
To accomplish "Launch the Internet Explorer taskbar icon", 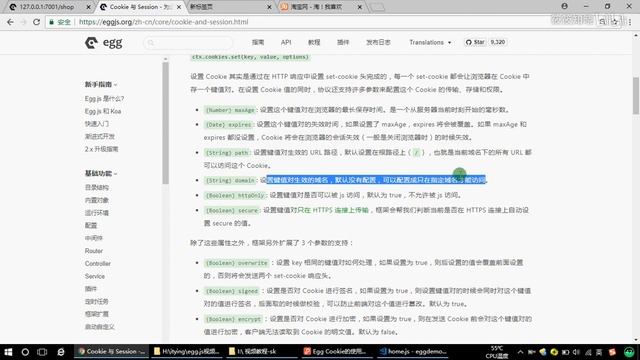I will (x=61, y=351).
